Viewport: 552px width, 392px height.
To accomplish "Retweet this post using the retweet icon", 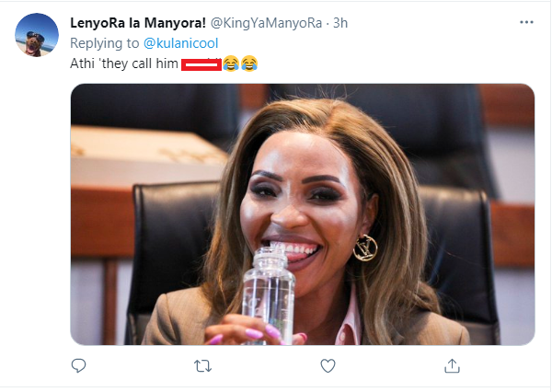I will click(x=203, y=365).
